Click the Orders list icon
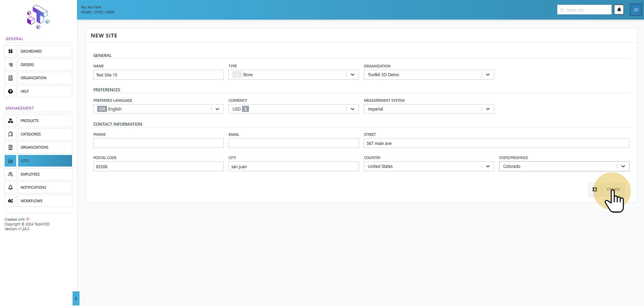The height and width of the screenshot is (306, 644). [10, 65]
